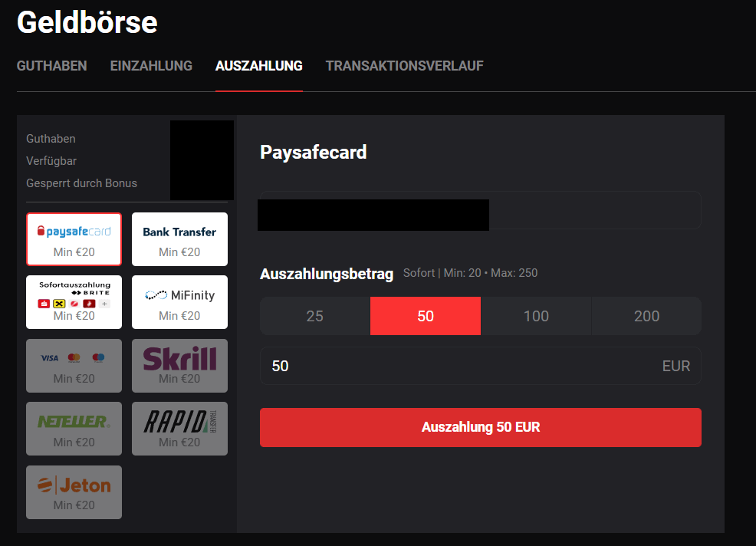Pick the MiFinity payout method
This screenshot has height=546, width=756.
pos(179,302)
